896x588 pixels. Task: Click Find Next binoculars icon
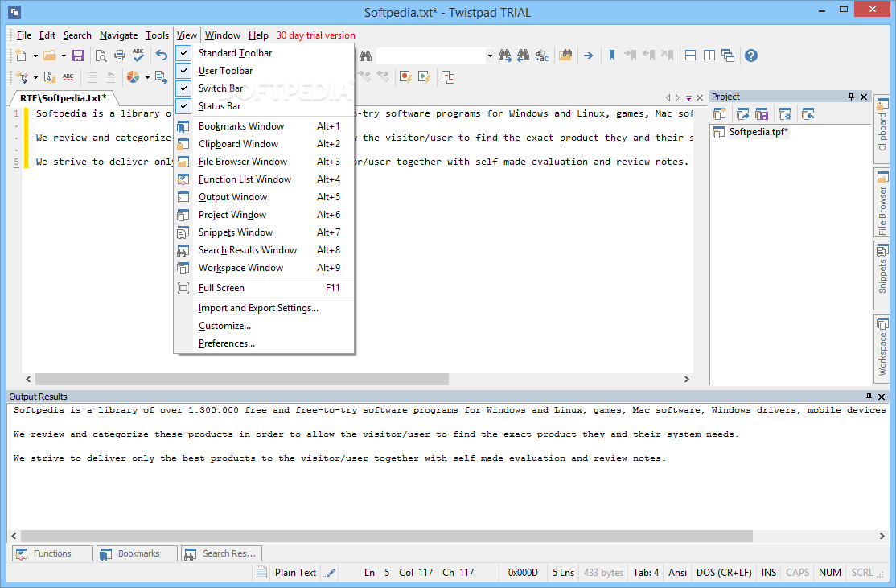[504, 56]
